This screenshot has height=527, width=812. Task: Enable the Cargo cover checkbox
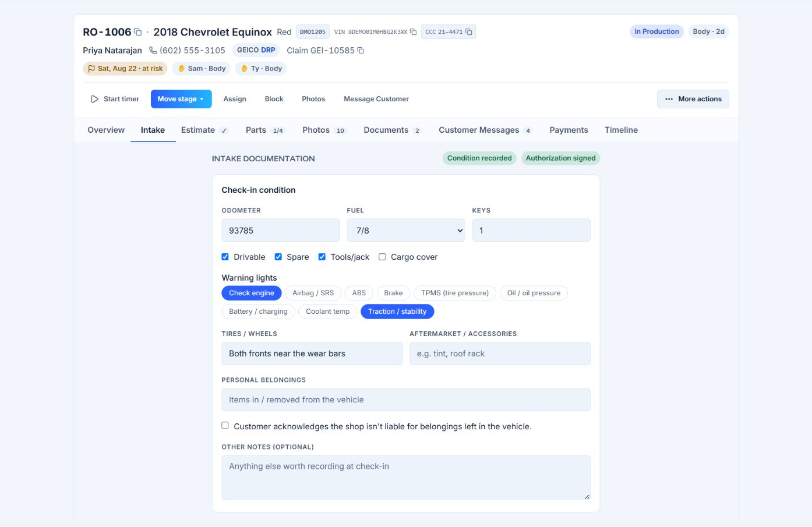tap(382, 257)
